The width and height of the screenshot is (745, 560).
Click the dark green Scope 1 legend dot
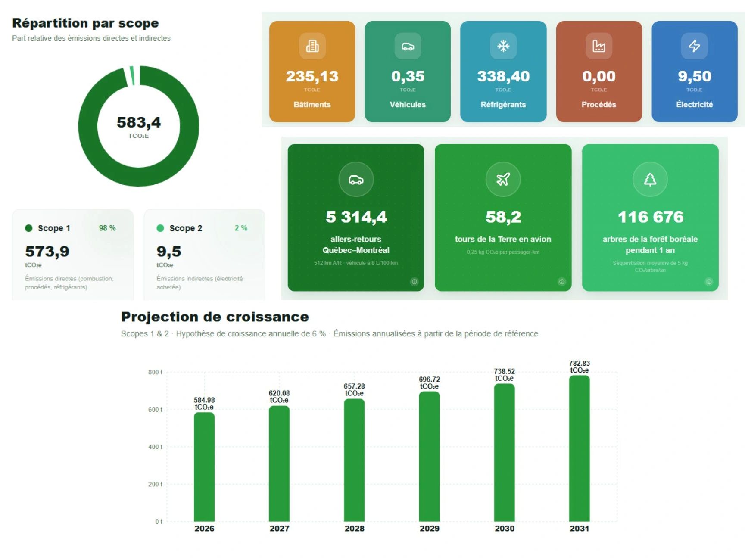pos(29,228)
